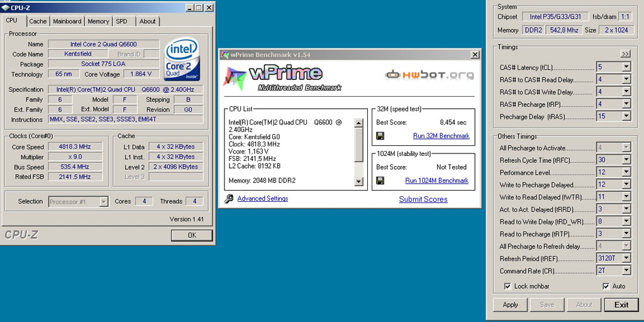Open the CAS# Latency (tCL) dropdown
This screenshot has width=644, height=322.
pyautogui.click(x=626, y=67)
